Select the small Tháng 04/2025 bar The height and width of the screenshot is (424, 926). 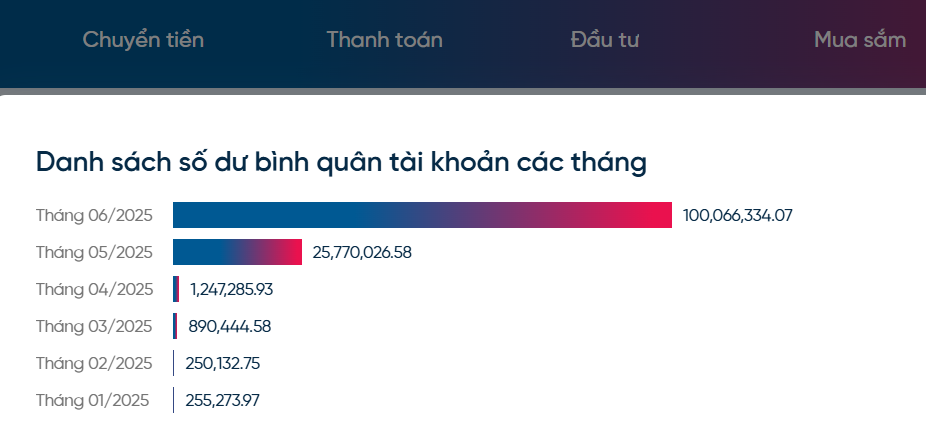pos(176,289)
